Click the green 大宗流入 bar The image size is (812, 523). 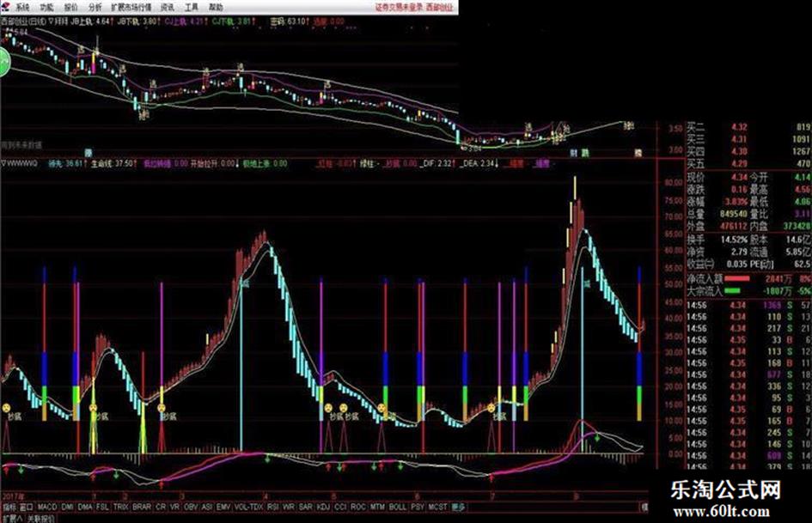[732, 291]
